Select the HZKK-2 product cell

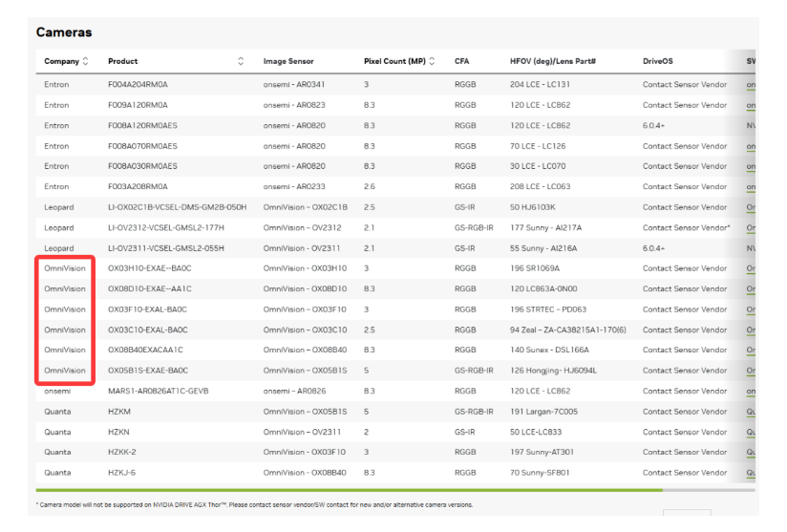click(x=122, y=453)
